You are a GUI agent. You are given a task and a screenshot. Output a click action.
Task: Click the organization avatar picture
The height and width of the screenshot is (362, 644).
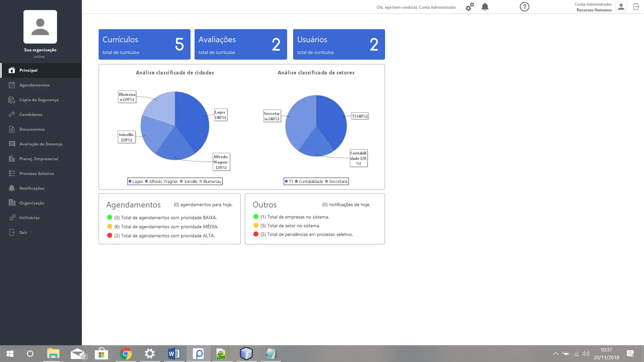coord(40,27)
